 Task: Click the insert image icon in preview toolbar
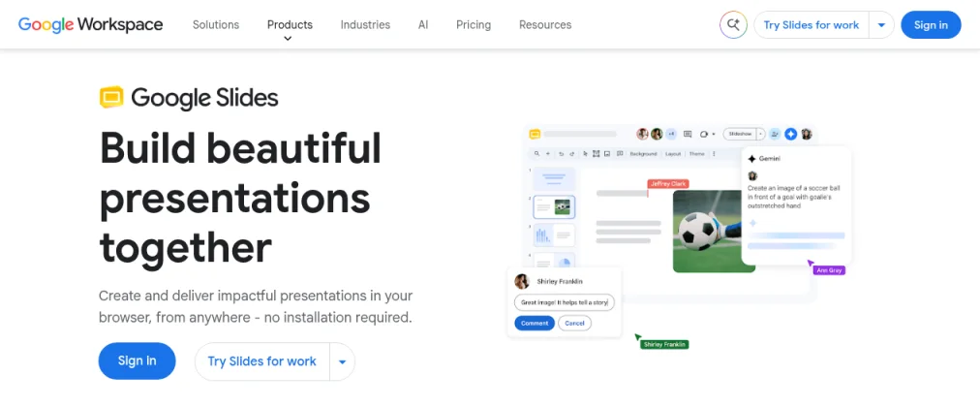[607, 154]
